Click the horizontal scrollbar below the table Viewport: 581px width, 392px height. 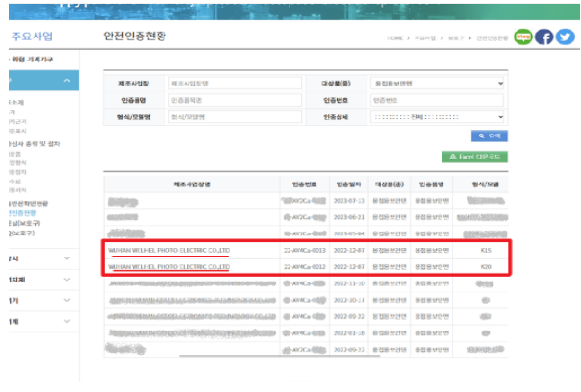click(280, 356)
